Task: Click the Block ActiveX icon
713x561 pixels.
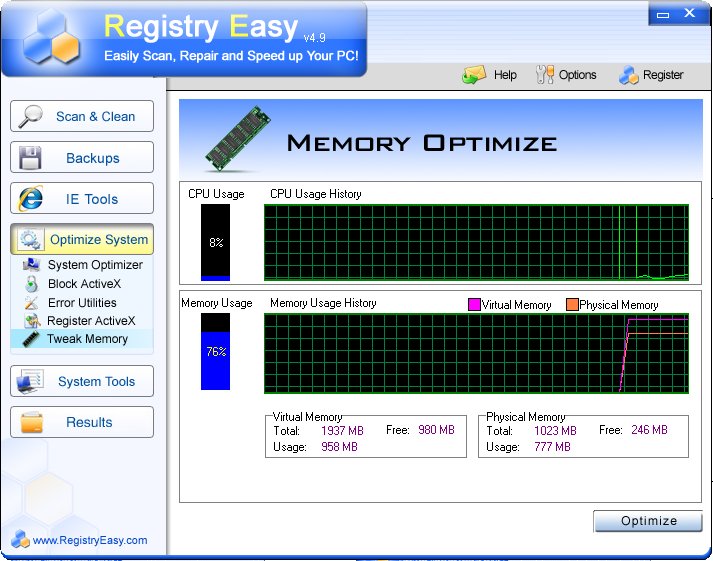Action: (31, 284)
